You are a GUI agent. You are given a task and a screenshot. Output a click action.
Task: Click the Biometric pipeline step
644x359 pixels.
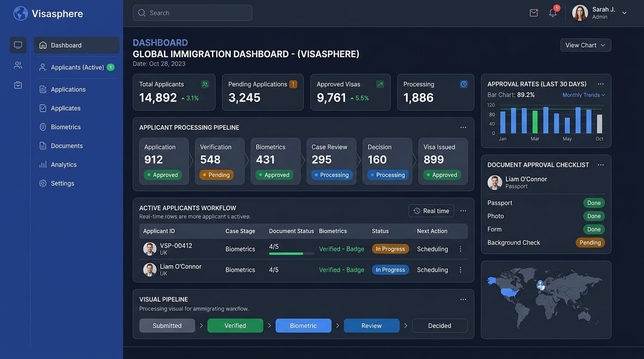(303, 326)
